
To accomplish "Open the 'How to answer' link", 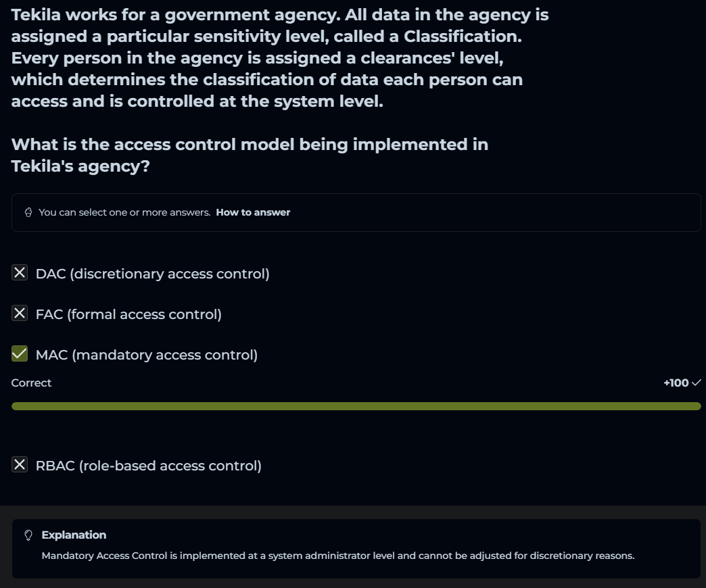I will [253, 212].
